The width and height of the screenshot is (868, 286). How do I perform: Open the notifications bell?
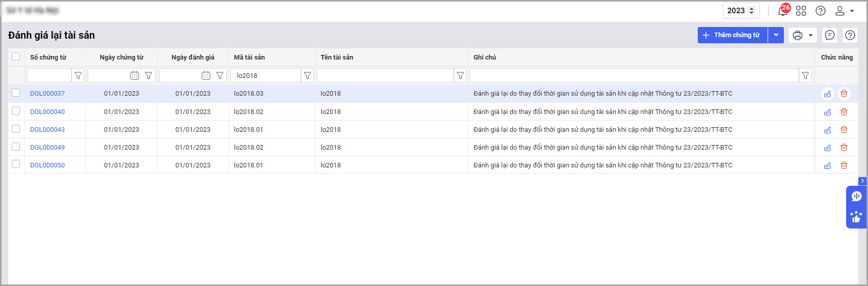782,11
